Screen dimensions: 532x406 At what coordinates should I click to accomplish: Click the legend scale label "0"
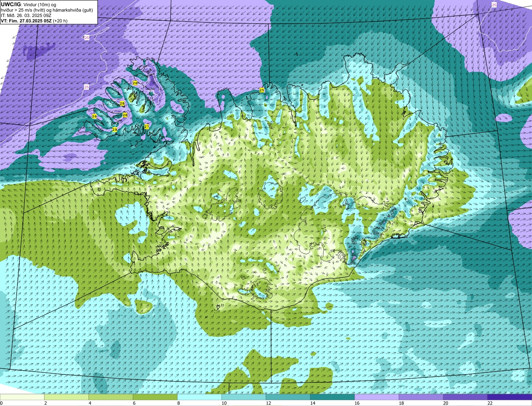click(x=1, y=403)
